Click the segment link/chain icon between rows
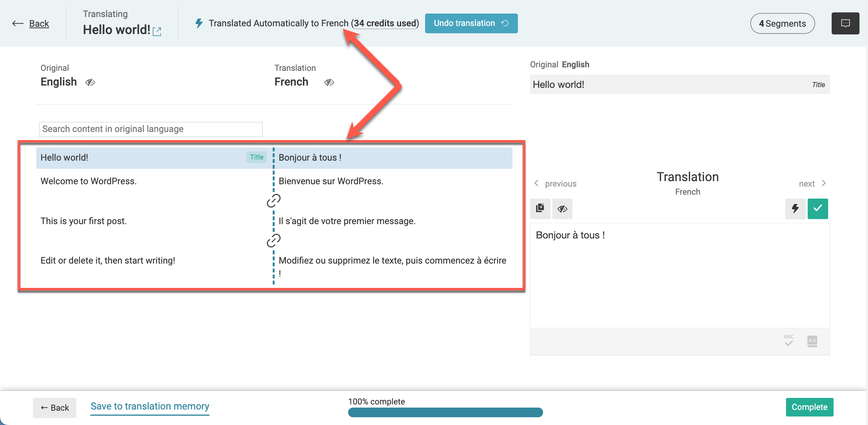The image size is (868, 425). 273,201
